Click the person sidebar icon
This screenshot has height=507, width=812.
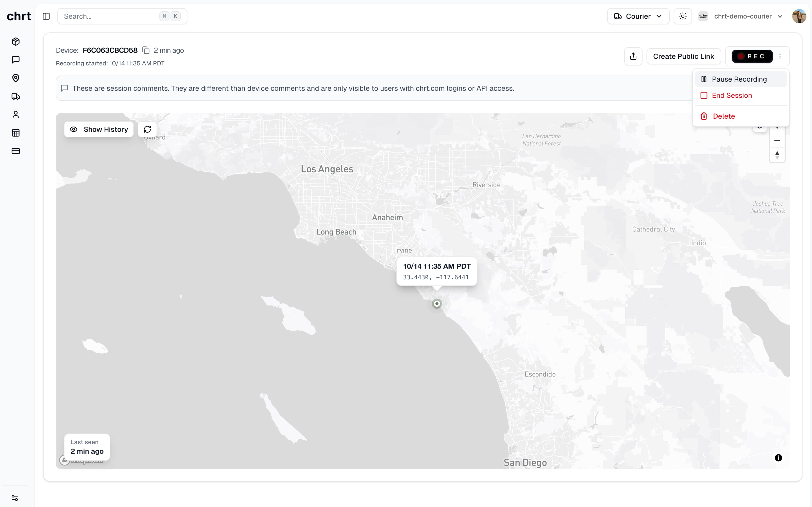pyautogui.click(x=15, y=115)
